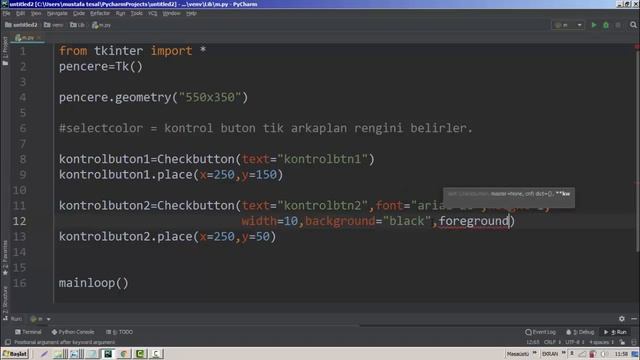Click tool windows quick access icon bottom-left
Viewport: 640px width, 360px height.
pyautogui.click(x=7, y=342)
